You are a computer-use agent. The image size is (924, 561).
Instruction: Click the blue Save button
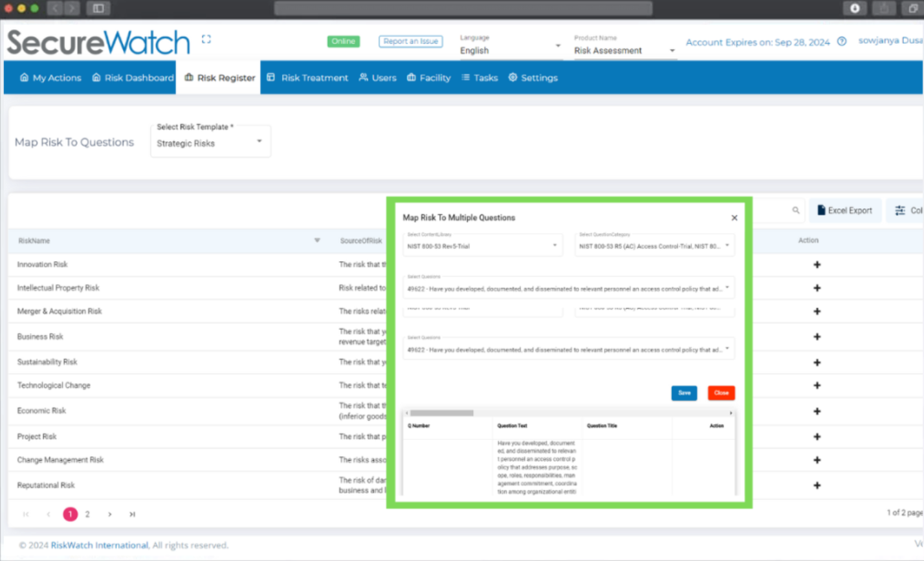coord(684,393)
